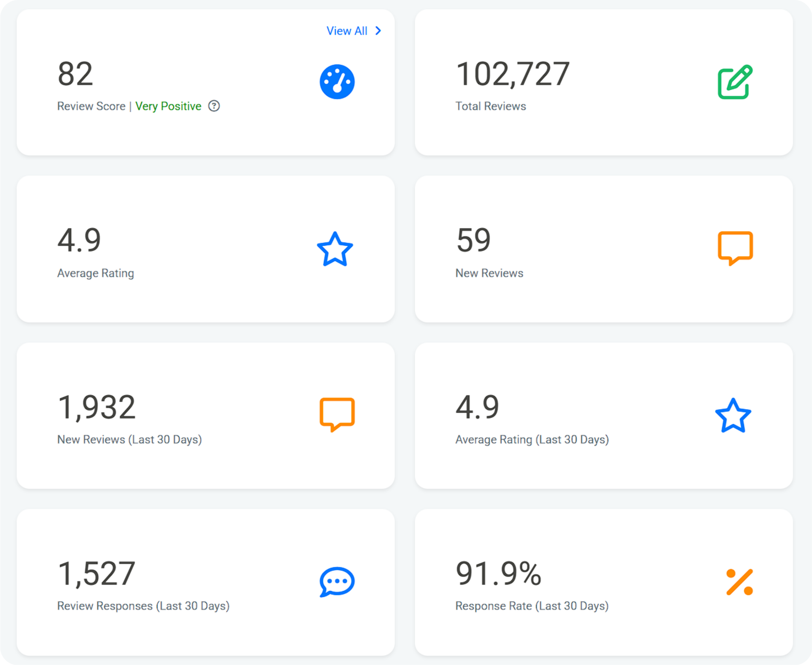
Task: Click star icon for Average Rating (Last 30 Days)
Action: [733, 416]
